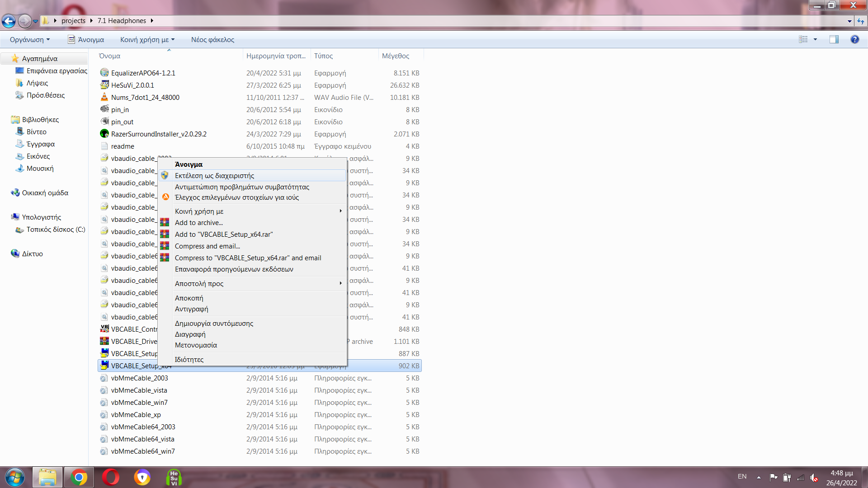Screen dimensions: 868x488
Task: Click the RazerSurroundInstaller file icon
Action: click(104, 134)
